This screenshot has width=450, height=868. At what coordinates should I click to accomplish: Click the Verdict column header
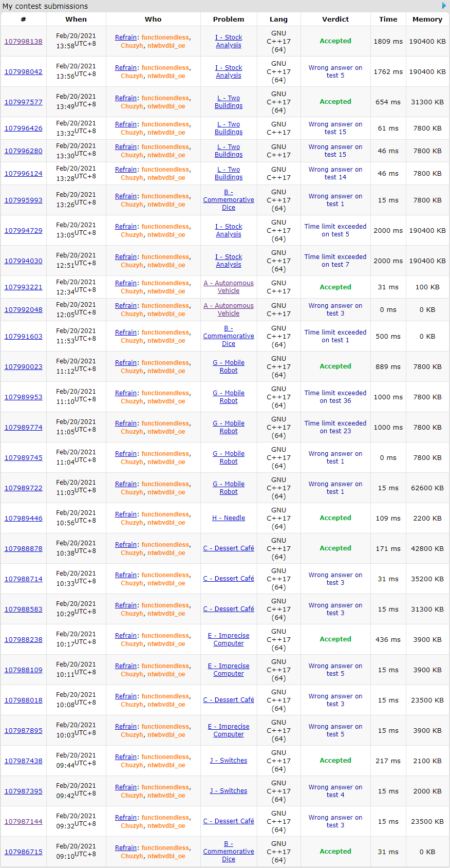335,19
